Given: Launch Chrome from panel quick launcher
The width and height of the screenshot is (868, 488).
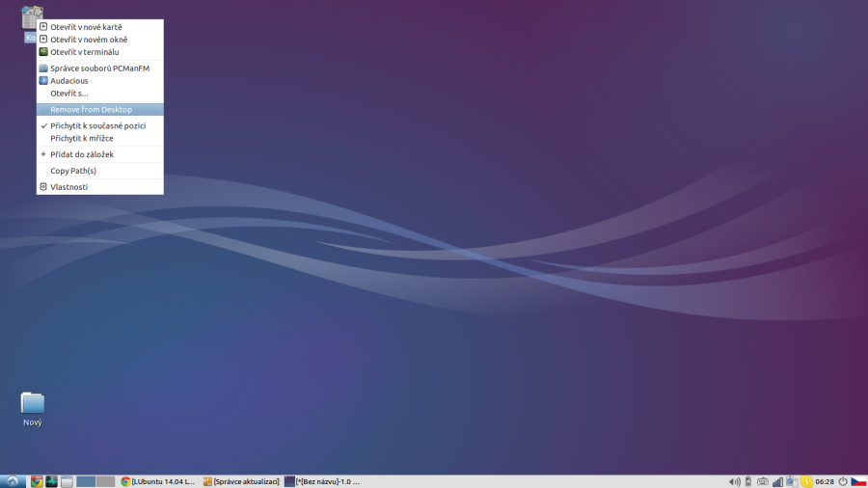Looking at the screenshot, I should point(37,481).
